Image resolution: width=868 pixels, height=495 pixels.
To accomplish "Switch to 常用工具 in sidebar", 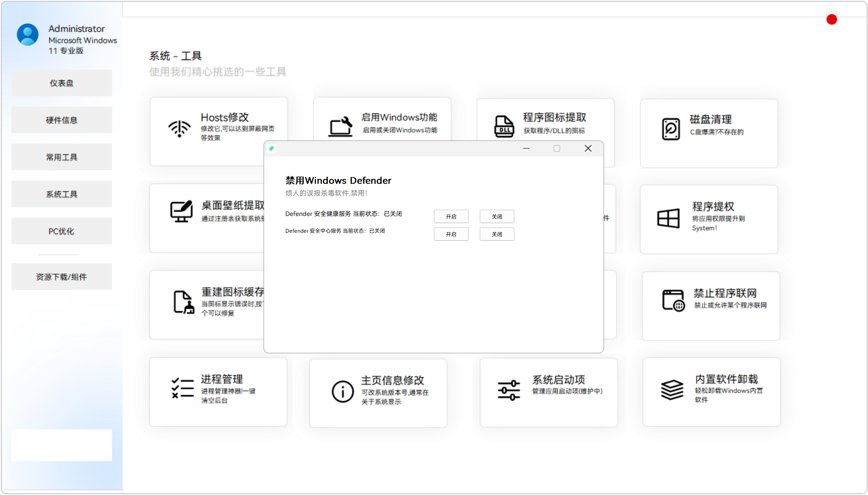I will pyautogui.click(x=62, y=157).
